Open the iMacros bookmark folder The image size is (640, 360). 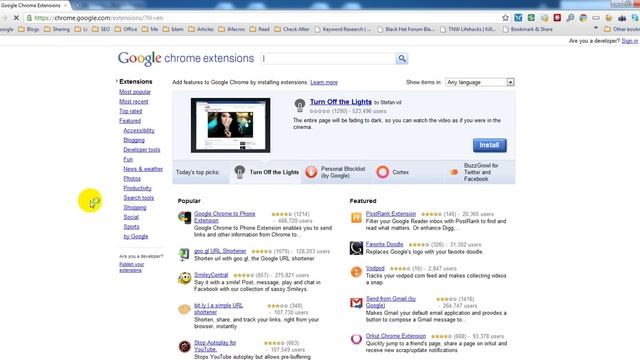click(232, 29)
